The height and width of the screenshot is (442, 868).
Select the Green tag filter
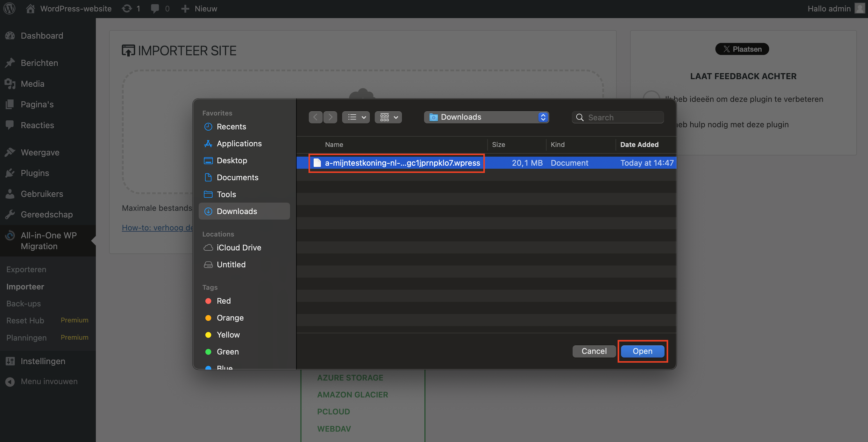pyautogui.click(x=227, y=352)
